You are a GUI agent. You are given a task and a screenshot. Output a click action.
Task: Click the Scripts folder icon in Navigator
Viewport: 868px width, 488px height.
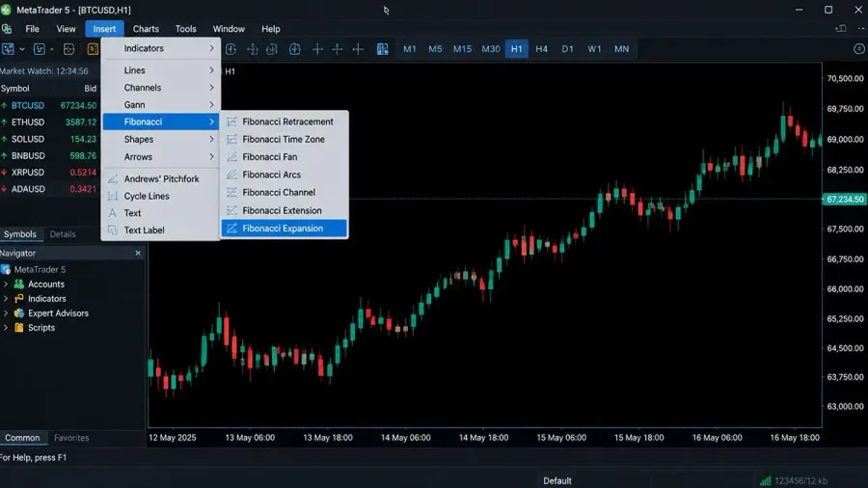click(x=19, y=328)
